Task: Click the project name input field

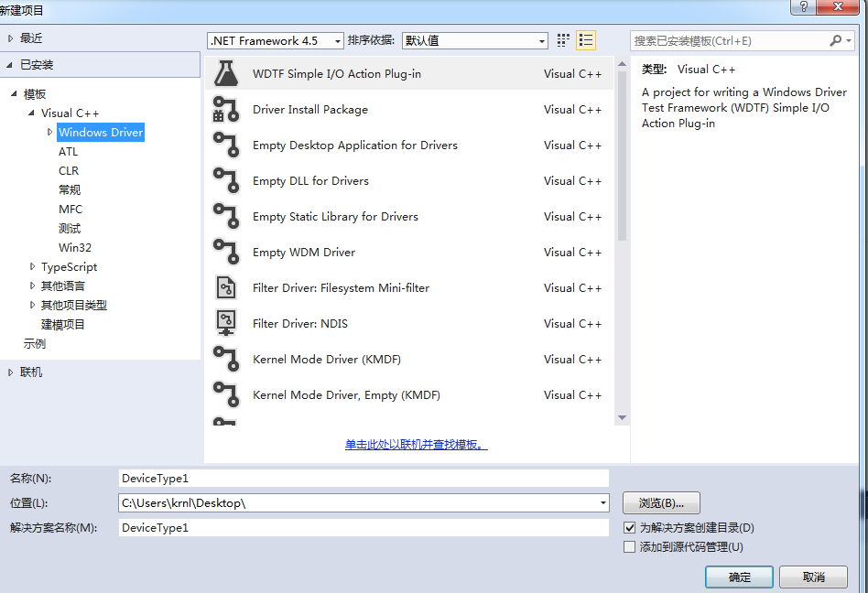Action: (x=363, y=478)
